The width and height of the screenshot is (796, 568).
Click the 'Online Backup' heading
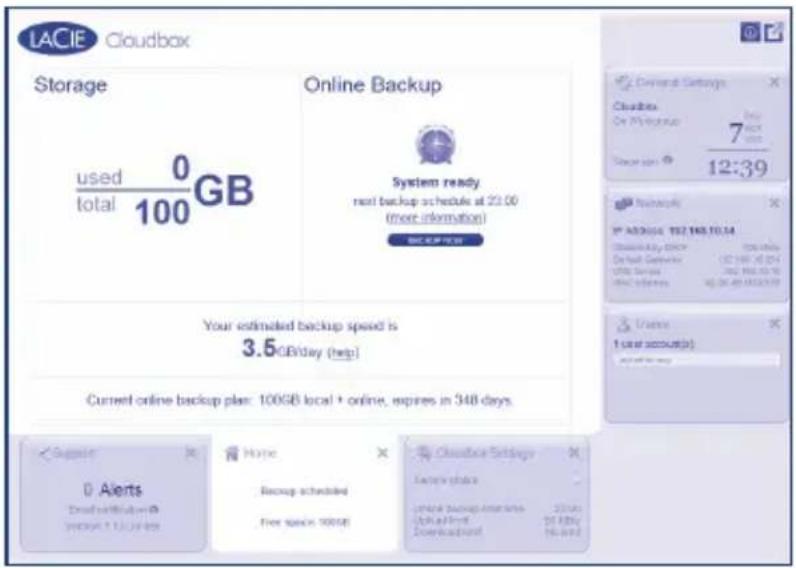click(x=373, y=85)
